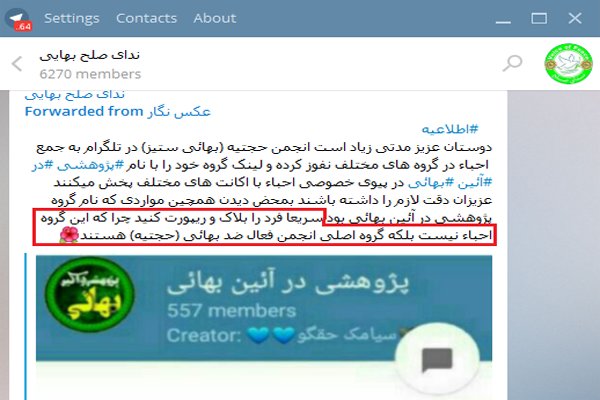Image resolution: width=600 pixels, height=400 pixels.
Task: Maximize the Telegram window
Action: (x=539, y=18)
